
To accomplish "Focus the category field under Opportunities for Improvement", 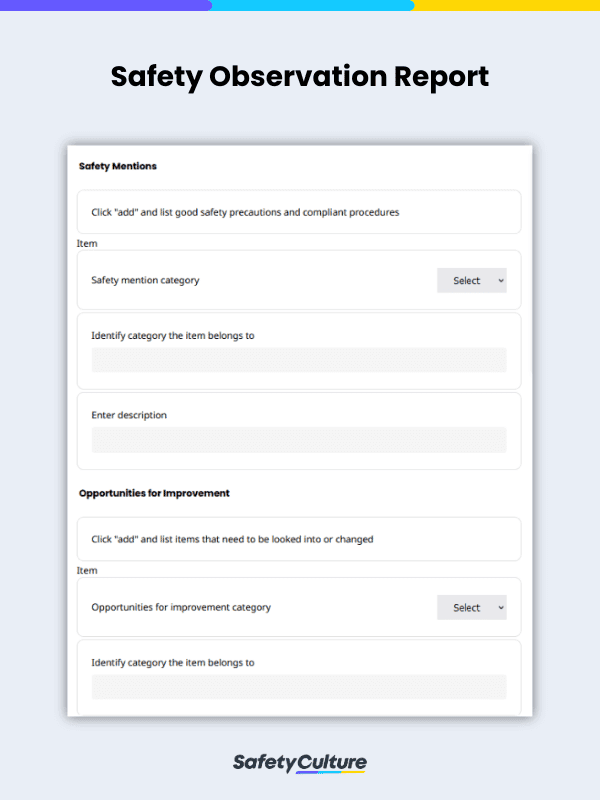I will 299,687.
